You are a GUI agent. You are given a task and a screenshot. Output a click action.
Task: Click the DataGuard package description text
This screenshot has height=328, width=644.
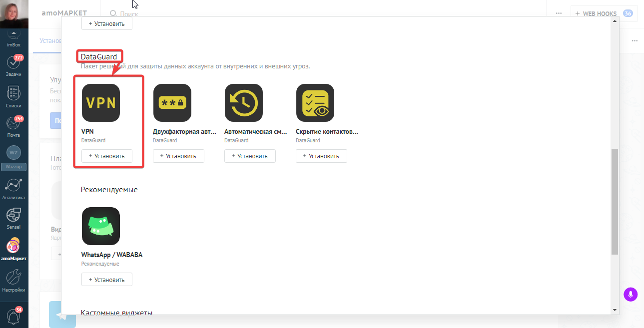[195, 66]
